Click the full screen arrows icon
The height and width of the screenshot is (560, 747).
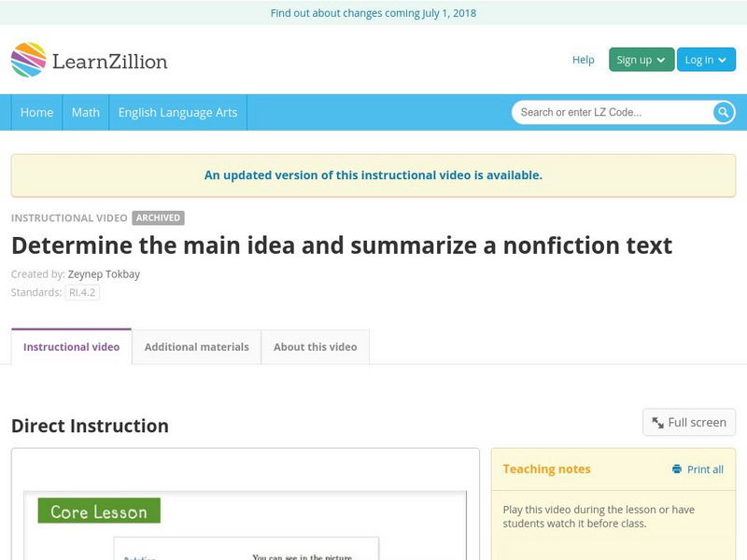pyautogui.click(x=657, y=423)
